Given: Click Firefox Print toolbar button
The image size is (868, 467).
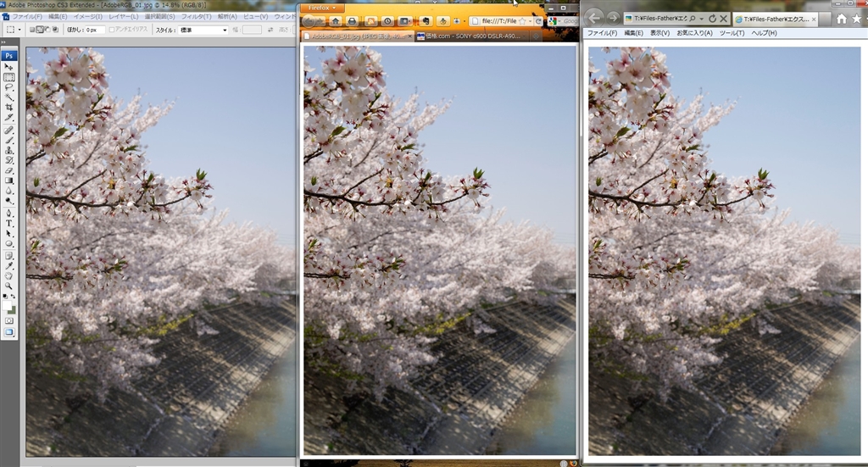Looking at the screenshot, I should pyautogui.click(x=352, y=21).
